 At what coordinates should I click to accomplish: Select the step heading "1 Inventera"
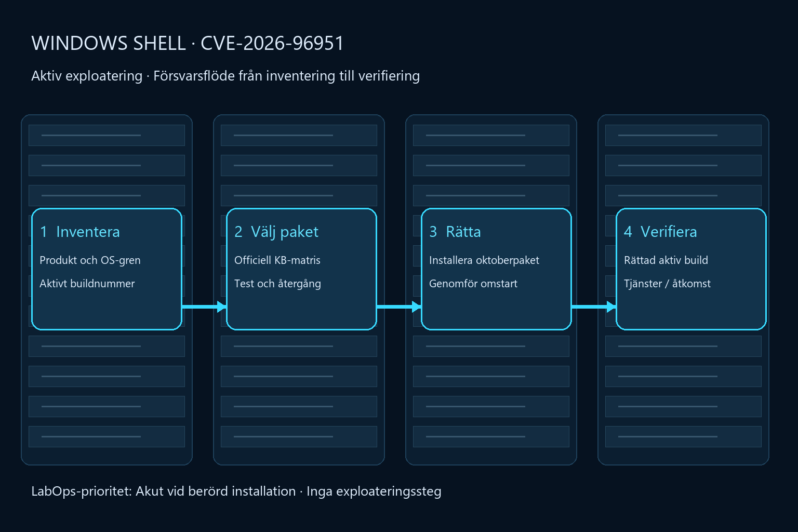point(80,232)
